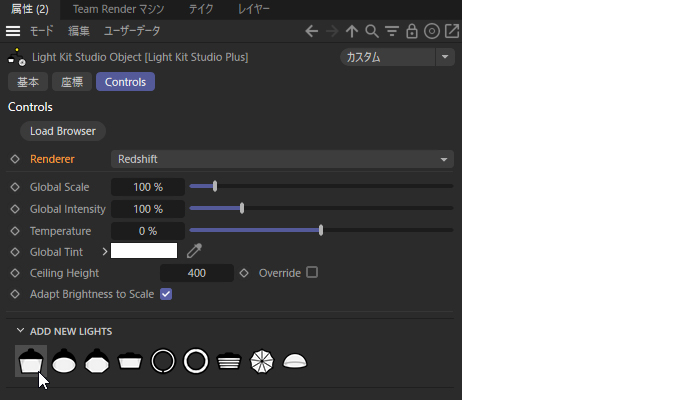Image resolution: width=700 pixels, height=400 pixels.
Task: Select the 座標 button tab
Action: click(x=71, y=82)
